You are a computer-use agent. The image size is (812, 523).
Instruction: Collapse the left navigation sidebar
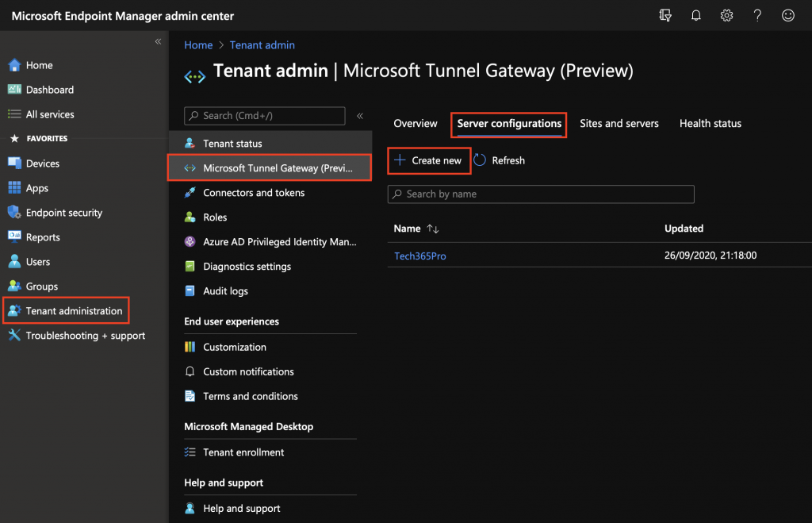[x=158, y=41]
